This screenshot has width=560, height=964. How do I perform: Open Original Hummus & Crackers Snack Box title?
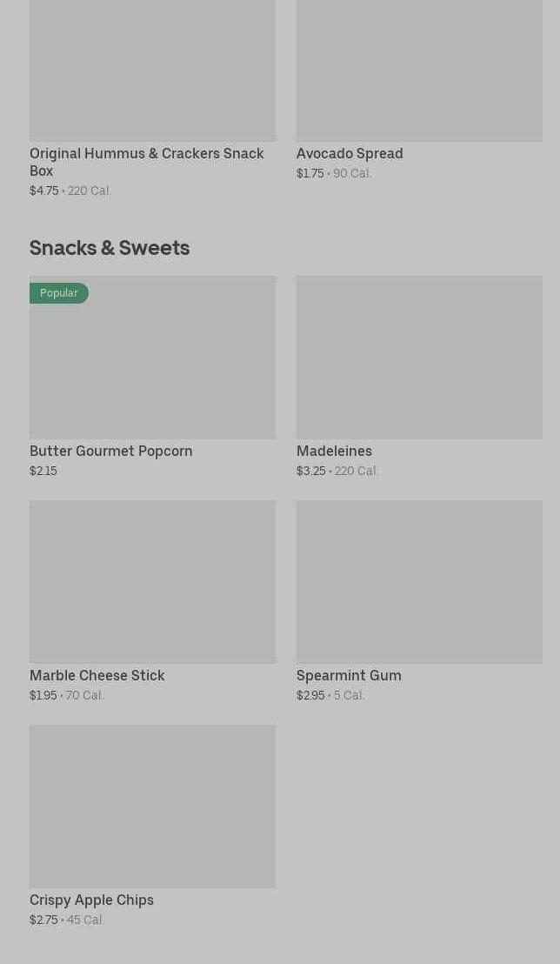click(146, 162)
